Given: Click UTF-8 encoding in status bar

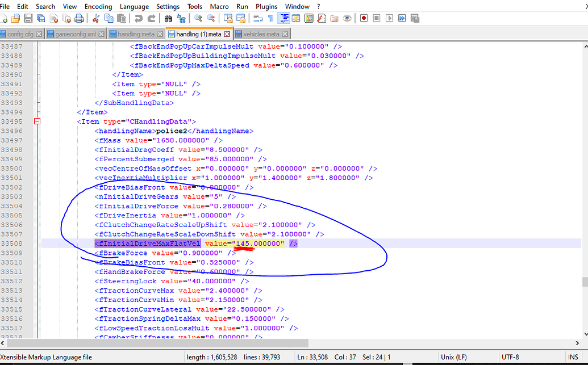Looking at the screenshot, I should tap(510, 357).
